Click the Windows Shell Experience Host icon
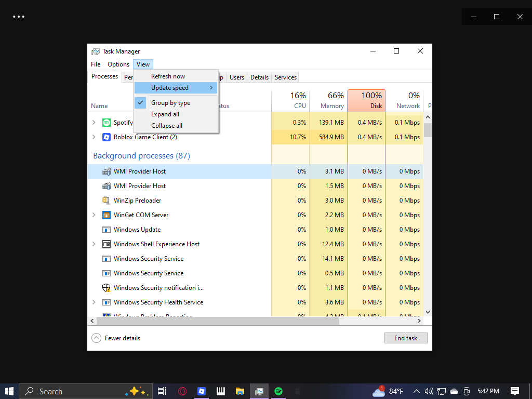The image size is (532, 399). (x=107, y=244)
